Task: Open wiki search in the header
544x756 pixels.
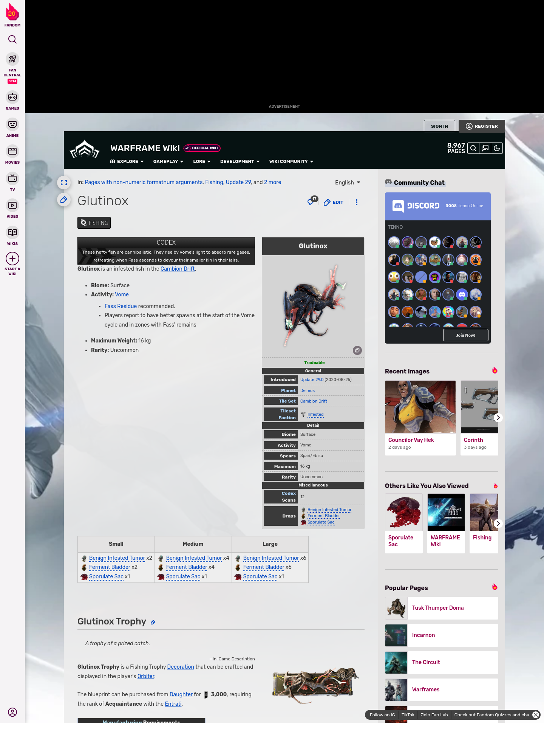Action: (473, 148)
